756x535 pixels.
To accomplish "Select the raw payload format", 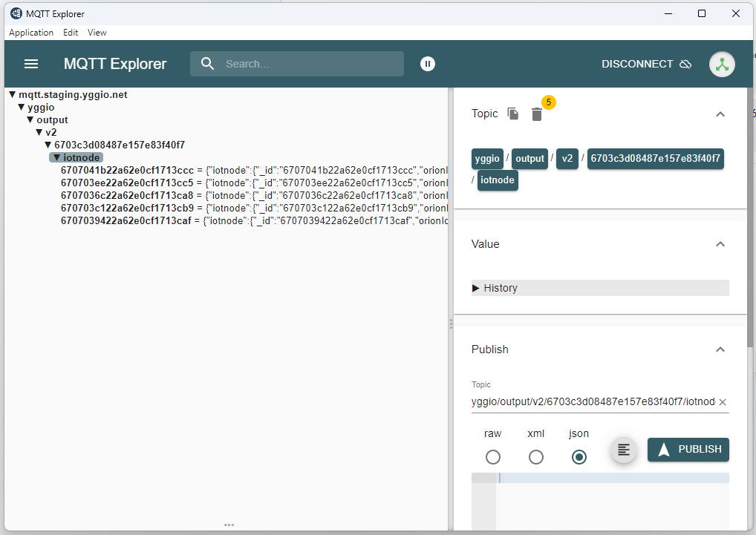I will click(x=492, y=457).
